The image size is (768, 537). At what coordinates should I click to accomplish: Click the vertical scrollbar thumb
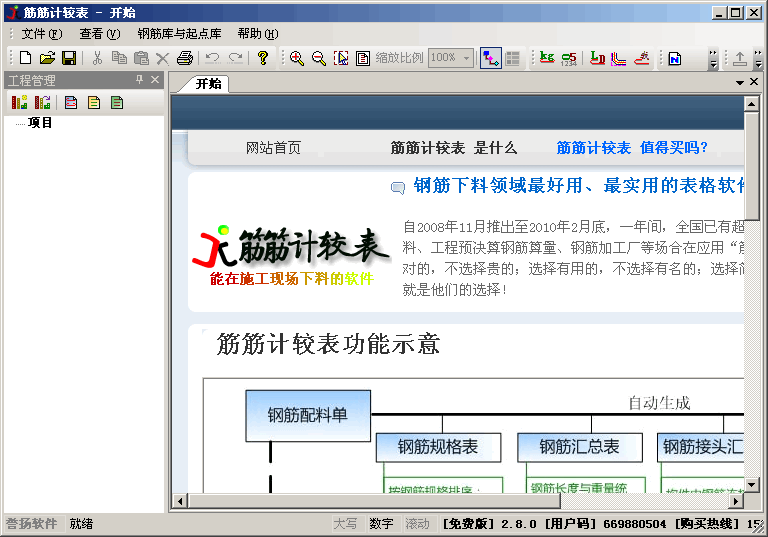[751, 166]
